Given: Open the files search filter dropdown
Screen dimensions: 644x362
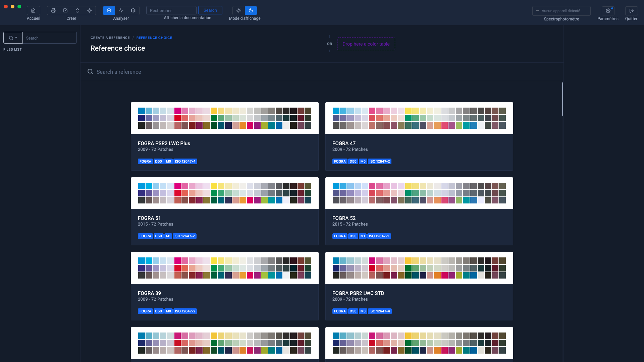Looking at the screenshot, I should (13, 38).
